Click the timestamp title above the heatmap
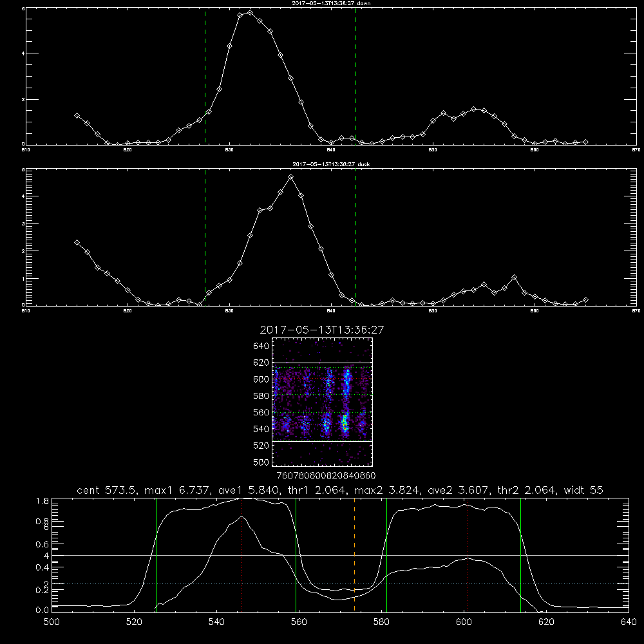The height and width of the screenshot is (644, 644). coord(321,330)
